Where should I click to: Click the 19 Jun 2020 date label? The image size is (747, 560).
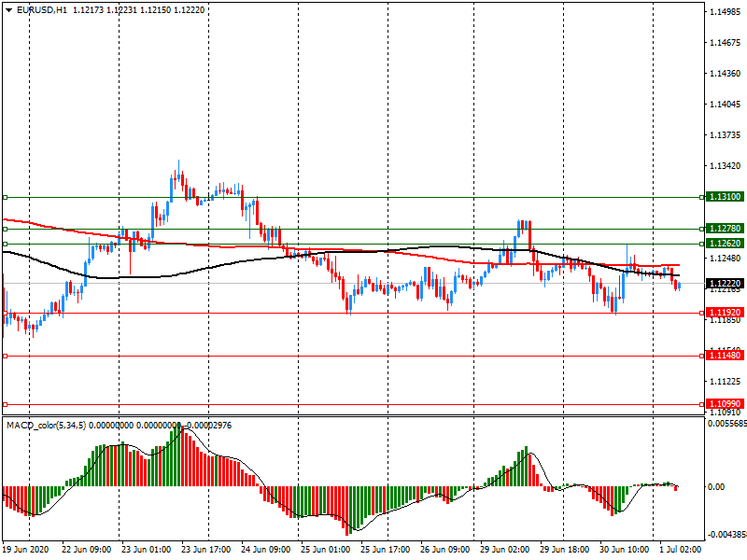pyautogui.click(x=26, y=550)
